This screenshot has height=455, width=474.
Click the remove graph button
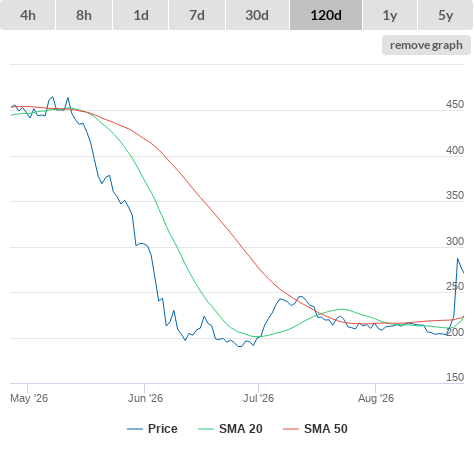pos(426,45)
